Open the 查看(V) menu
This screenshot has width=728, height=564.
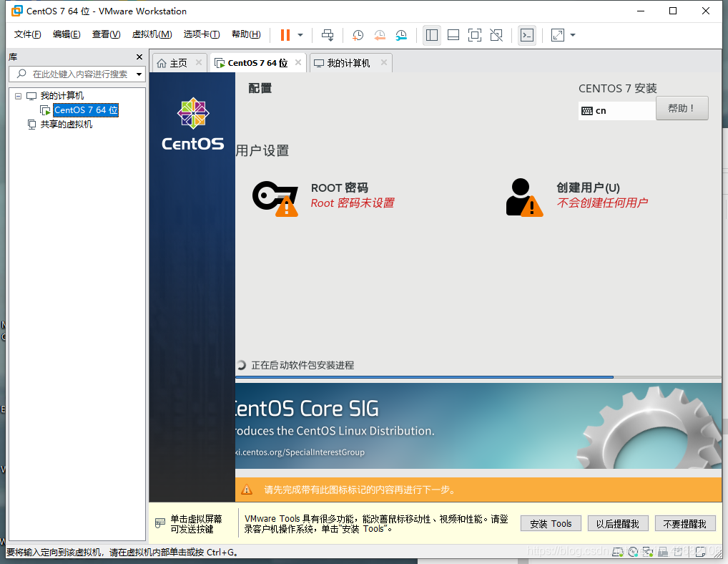[107, 34]
